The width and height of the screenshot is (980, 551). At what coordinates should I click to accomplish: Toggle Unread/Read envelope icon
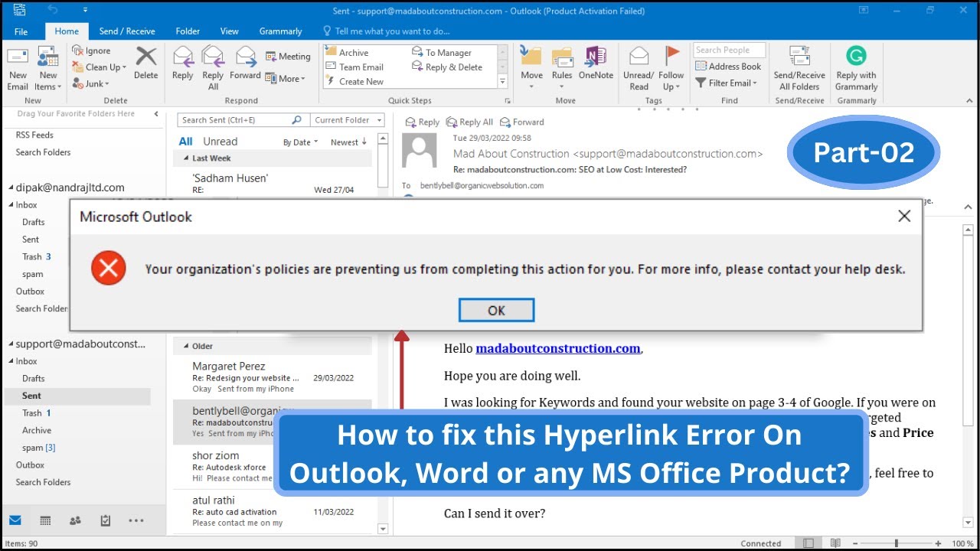click(639, 57)
